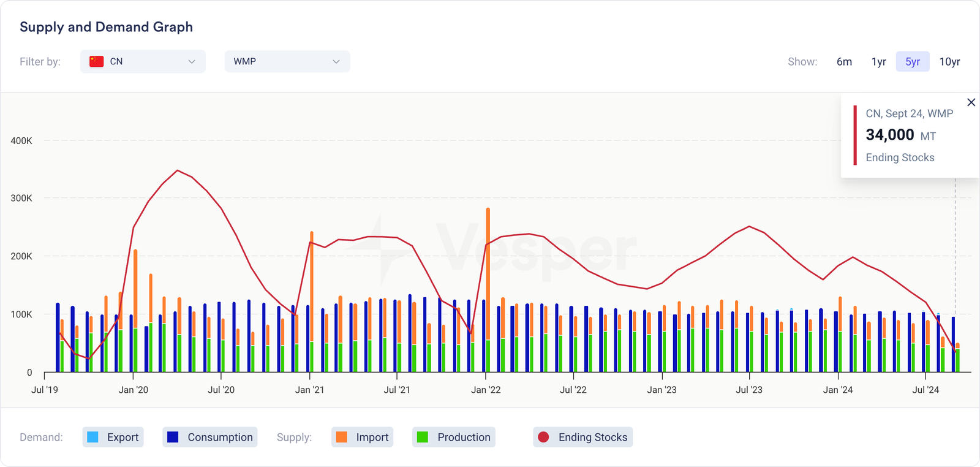
Task: Toggle the Export series label
Action: coord(123,437)
